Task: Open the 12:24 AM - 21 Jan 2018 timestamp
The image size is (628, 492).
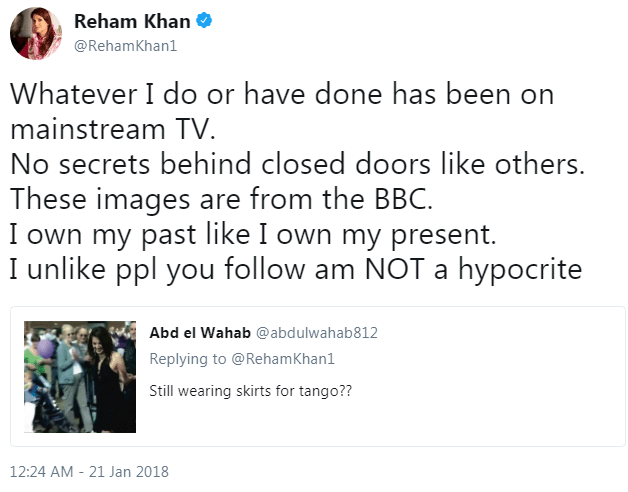Action: pos(89,472)
